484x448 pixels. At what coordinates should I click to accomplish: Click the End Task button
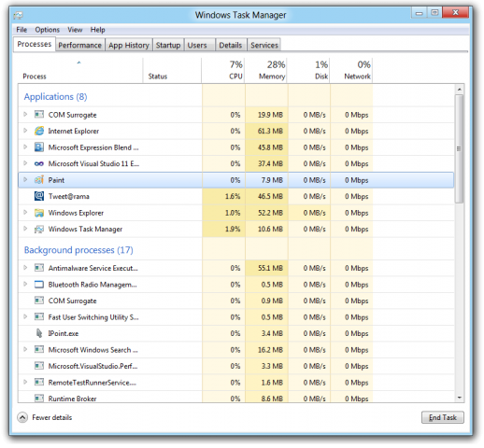[x=443, y=417]
